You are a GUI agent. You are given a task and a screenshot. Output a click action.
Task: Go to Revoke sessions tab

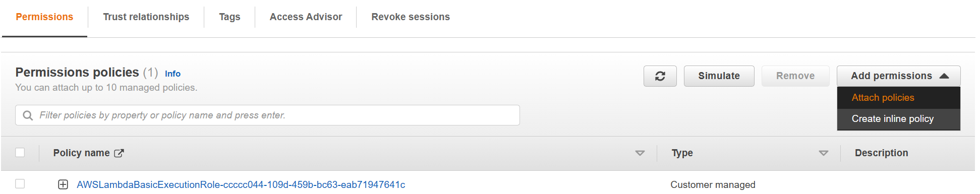pos(411,17)
